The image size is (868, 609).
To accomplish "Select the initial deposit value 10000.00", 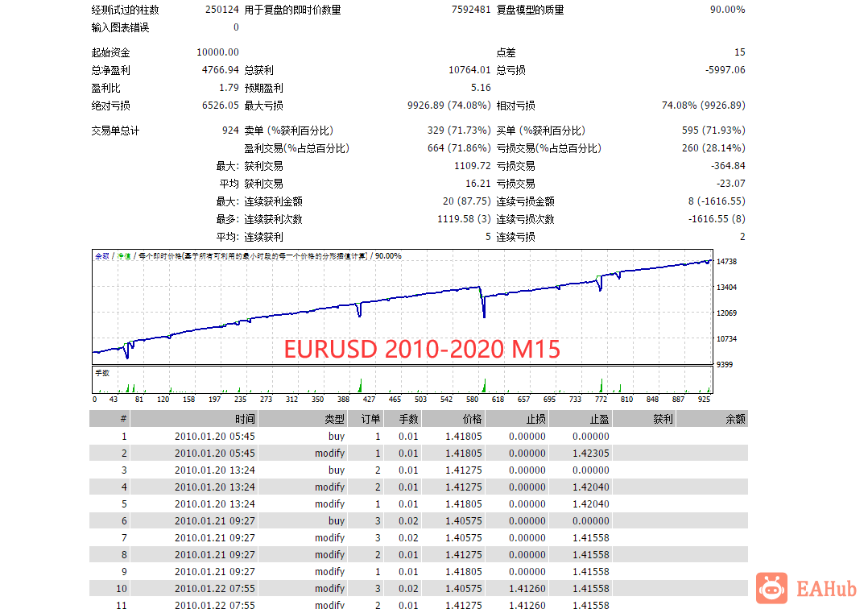I will (217, 52).
